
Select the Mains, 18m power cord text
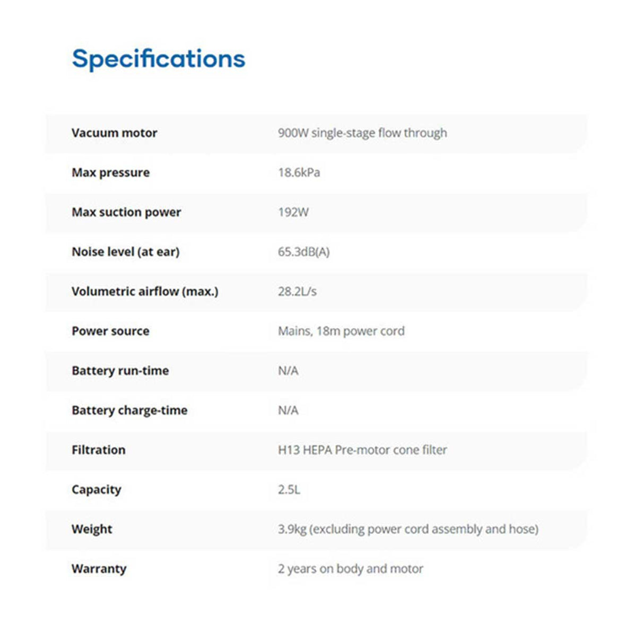(x=341, y=331)
